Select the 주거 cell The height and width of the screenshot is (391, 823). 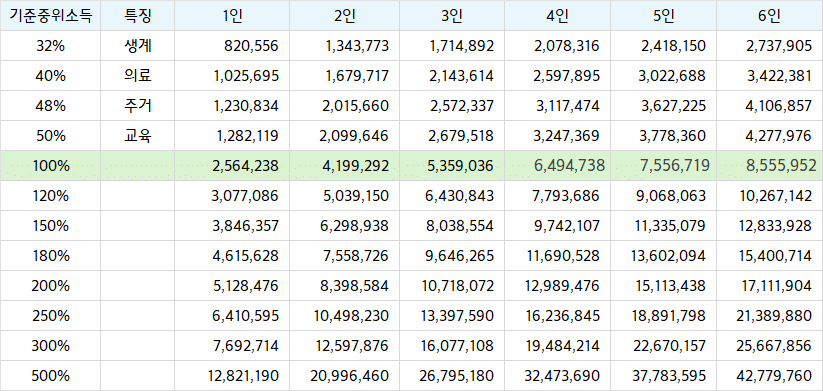click(x=138, y=106)
